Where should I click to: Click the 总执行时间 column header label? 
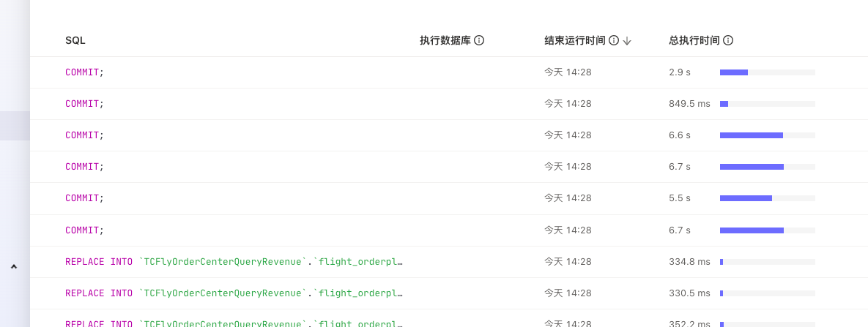694,41
